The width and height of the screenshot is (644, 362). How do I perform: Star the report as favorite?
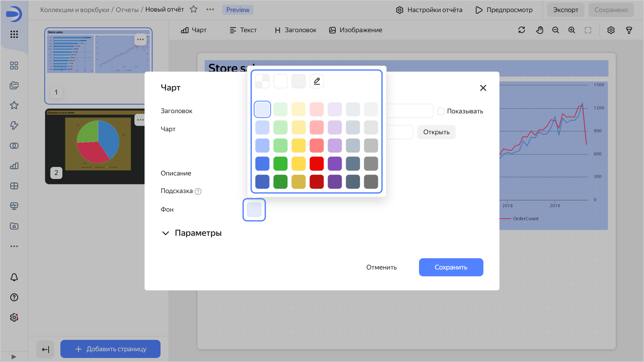pyautogui.click(x=193, y=10)
